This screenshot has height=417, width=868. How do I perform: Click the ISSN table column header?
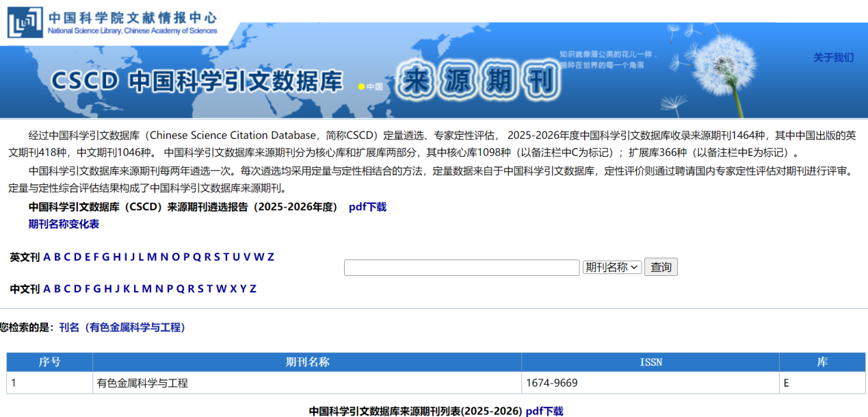[650, 362]
